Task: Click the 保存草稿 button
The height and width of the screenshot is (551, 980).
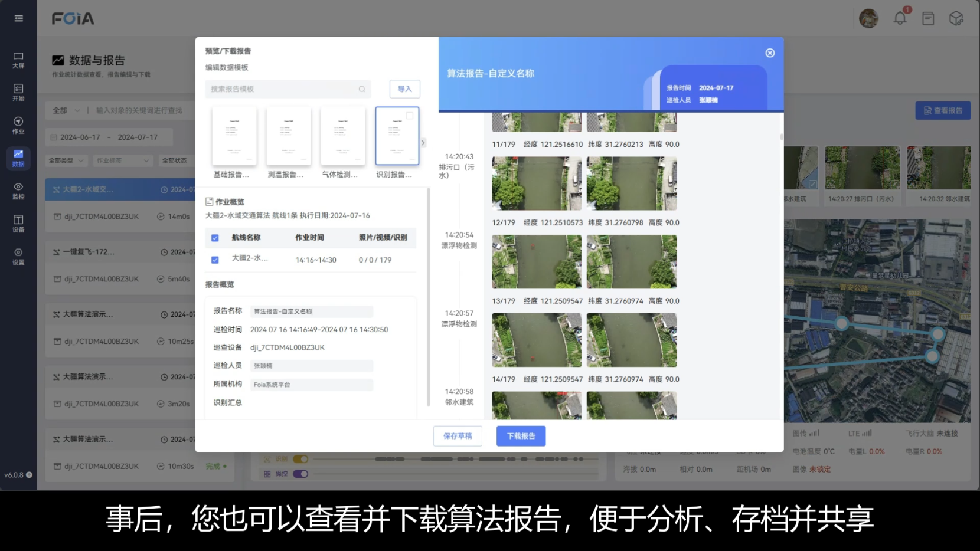Action: (458, 436)
